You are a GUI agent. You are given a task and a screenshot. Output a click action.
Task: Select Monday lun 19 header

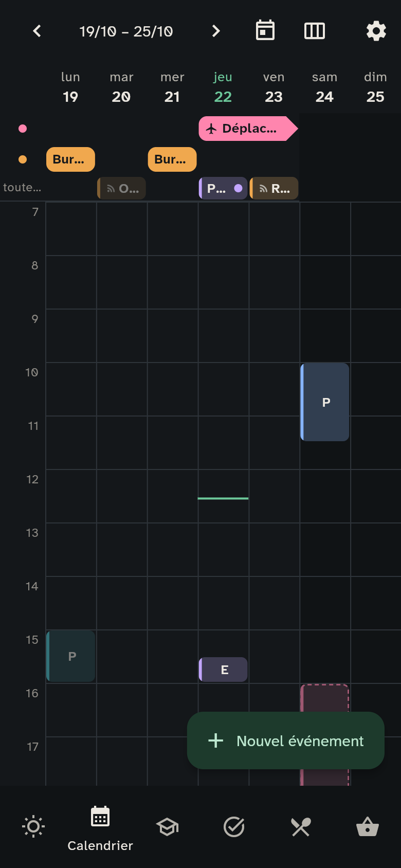[70, 87]
